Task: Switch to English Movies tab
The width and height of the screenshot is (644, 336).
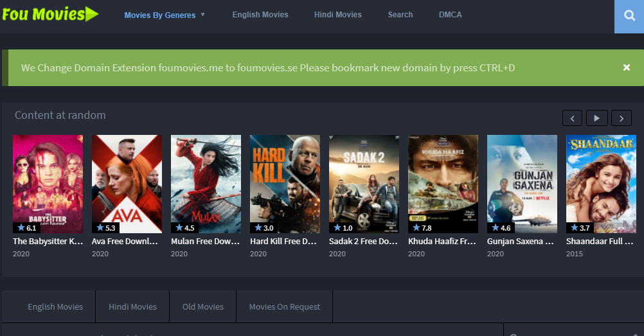Action: click(x=55, y=307)
